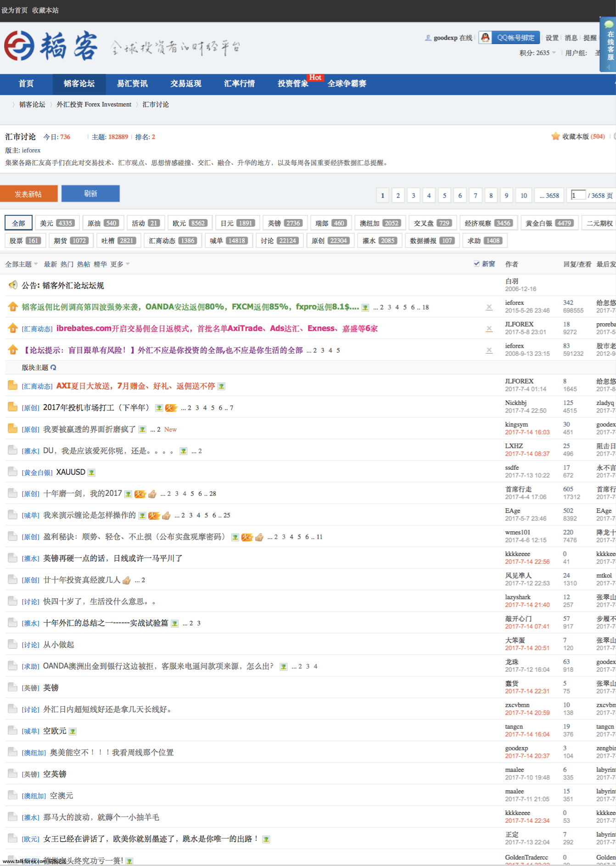Open thread 我要被赢透的界面折磨疯了

click(x=90, y=429)
